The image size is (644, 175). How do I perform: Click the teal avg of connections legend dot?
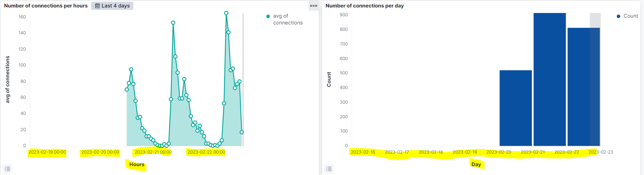[x=268, y=16]
